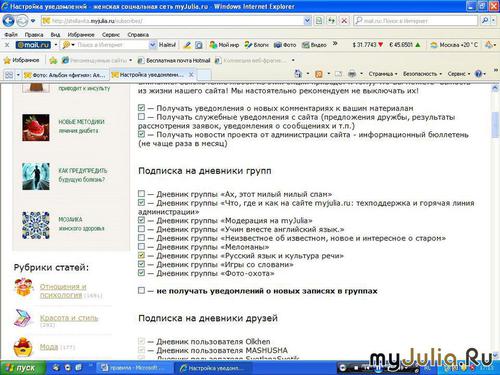500x375 pixels.
Task: Click the Мода rubric perfume icon
Action: pyautogui.click(x=23, y=347)
